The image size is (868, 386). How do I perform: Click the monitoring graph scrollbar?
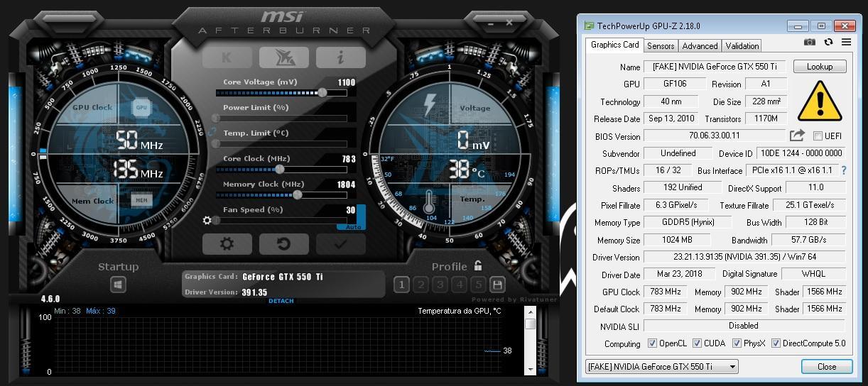coord(530,341)
